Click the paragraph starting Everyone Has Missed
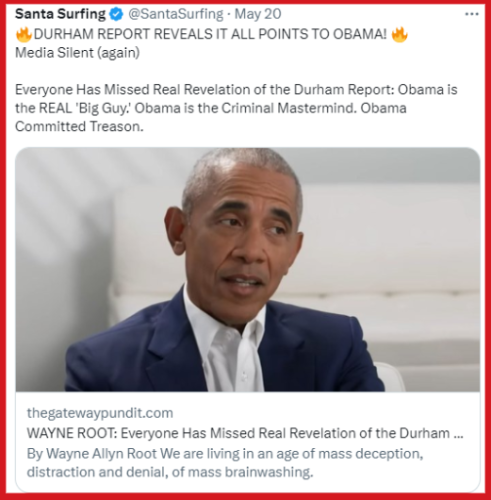The width and height of the screenshot is (491, 500). click(236, 108)
